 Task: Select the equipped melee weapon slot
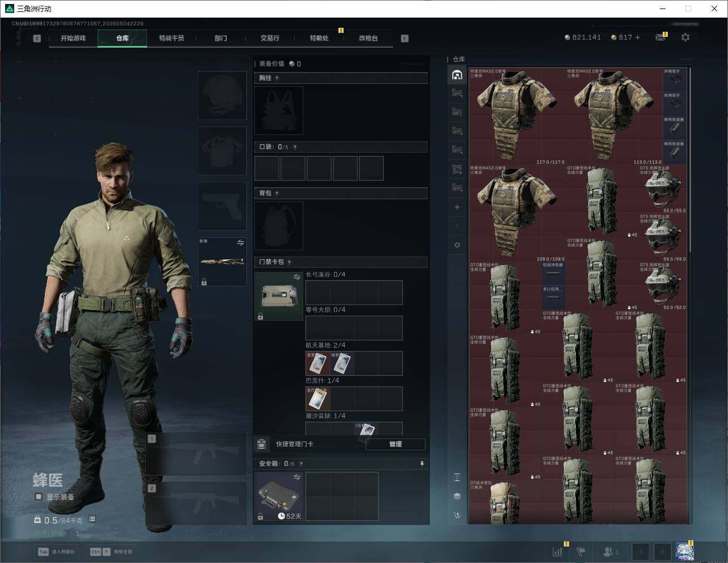223,262
